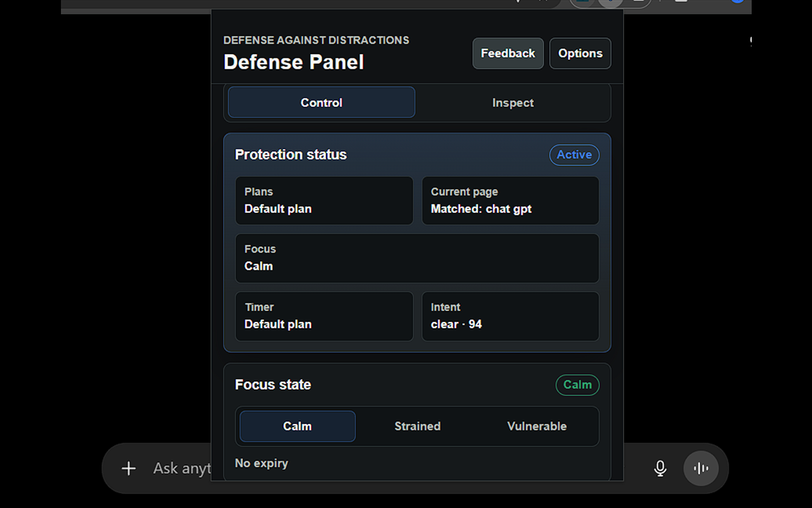
Task: Click the Active status badge
Action: (574, 155)
